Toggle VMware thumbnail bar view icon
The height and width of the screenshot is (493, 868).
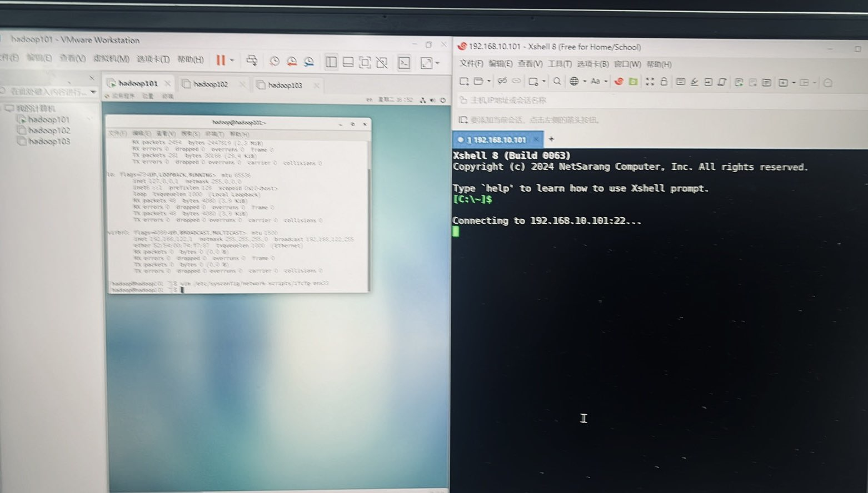click(348, 62)
